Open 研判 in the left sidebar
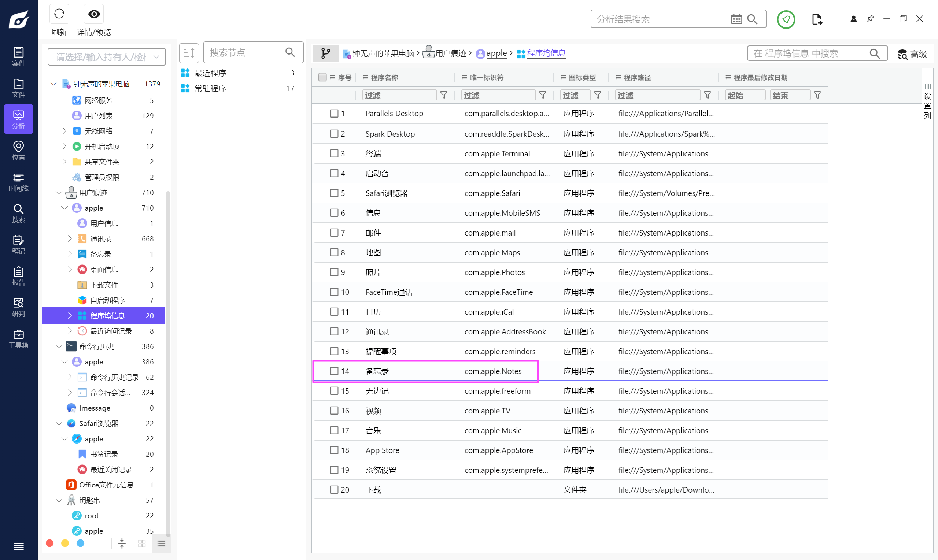This screenshot has width=938, height=560. point(18,307)
